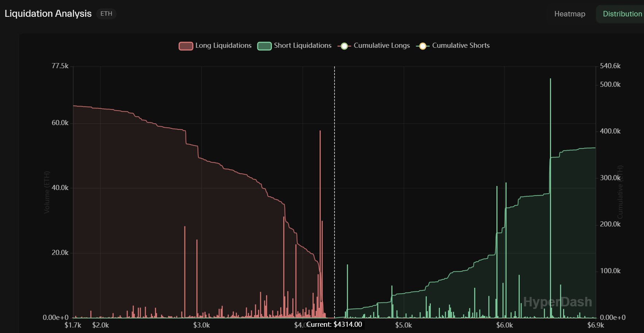644x333 pixels.
Task: Click the Volume (ETH) axis title
Action: (x=46, y=192)
